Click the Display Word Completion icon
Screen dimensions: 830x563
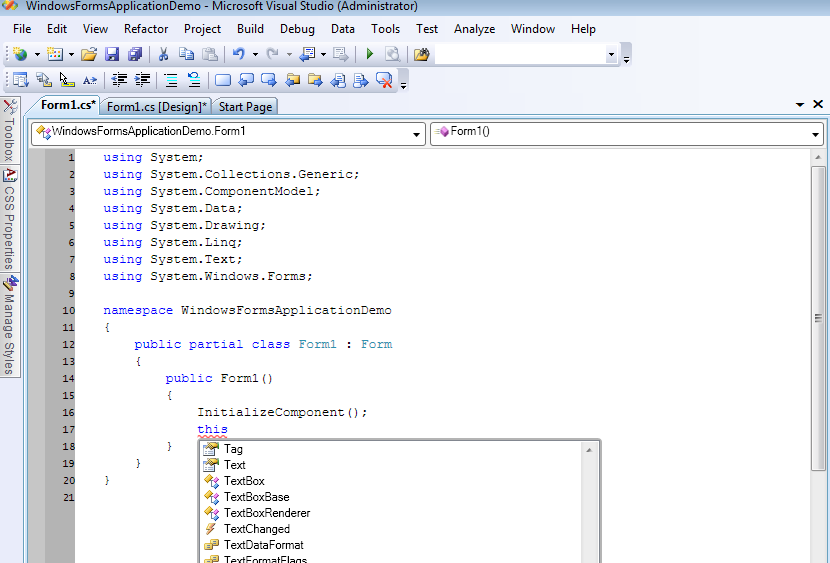[90, 80]
